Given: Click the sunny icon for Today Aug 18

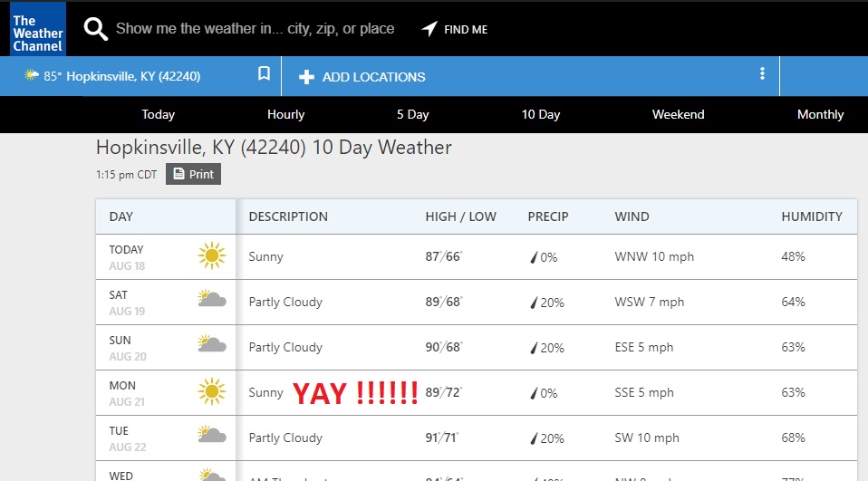Looking at the screenshot, I should coord(212,255).
